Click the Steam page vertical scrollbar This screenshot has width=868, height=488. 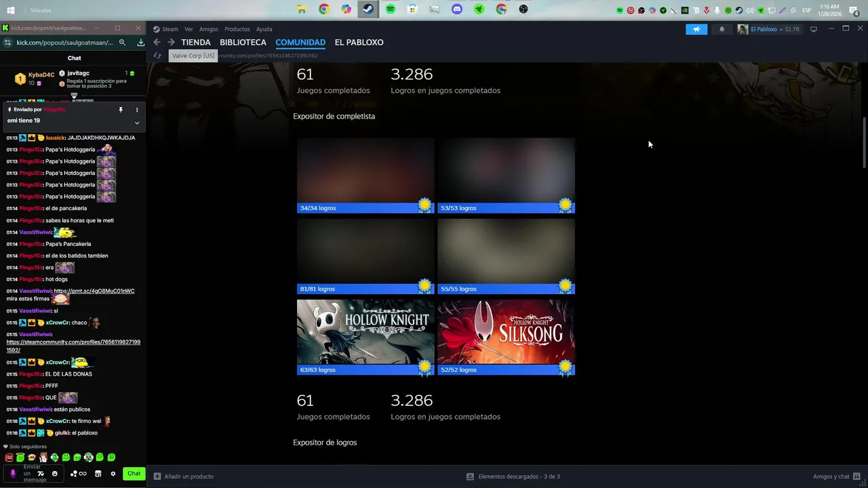[x=864, y=142]
